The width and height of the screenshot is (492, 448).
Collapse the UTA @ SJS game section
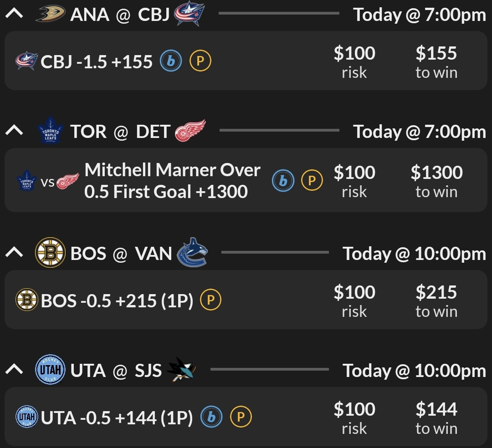(x=14, y=370)
